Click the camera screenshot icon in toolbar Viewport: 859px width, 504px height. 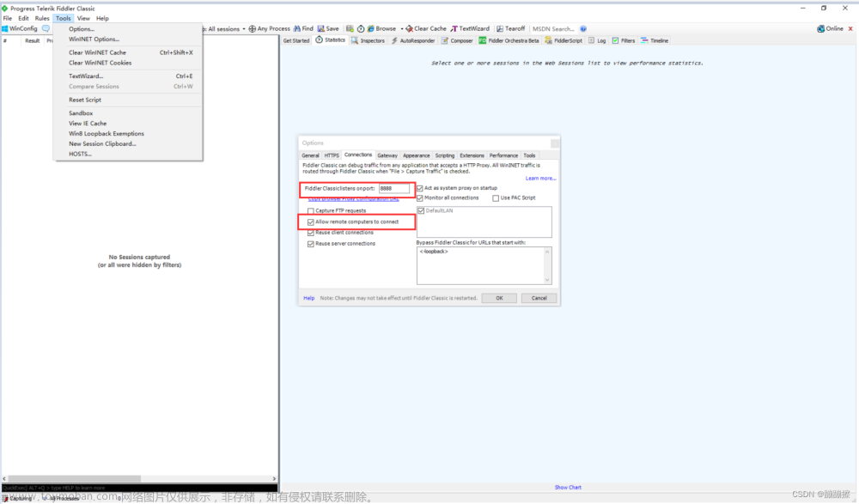pos(350,28)
